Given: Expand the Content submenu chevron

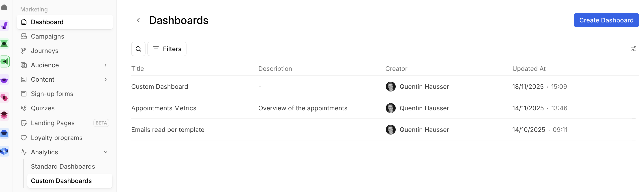Looking at the screenshot, I should coord(106,79).
